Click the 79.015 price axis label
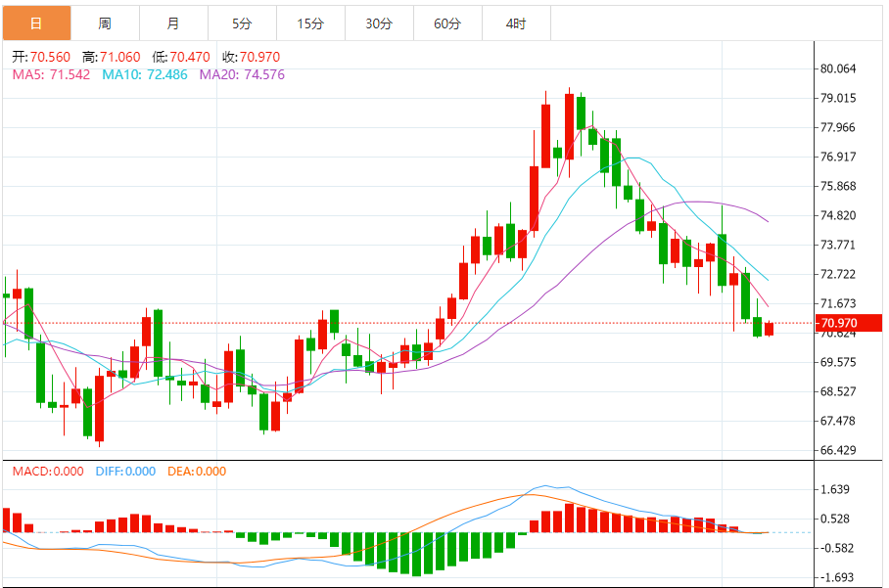Viewport: 889px width, 588px height. coord(838,98)
